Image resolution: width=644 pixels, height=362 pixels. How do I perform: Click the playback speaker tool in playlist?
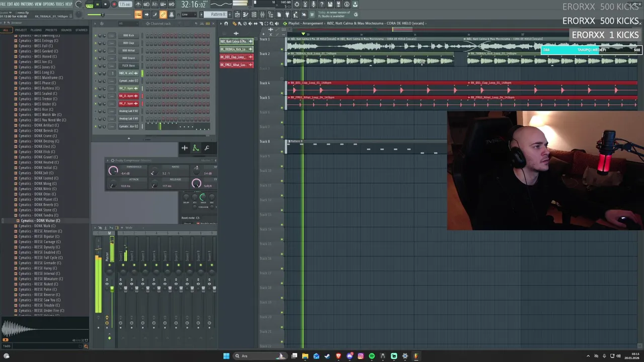click(277, 23)
